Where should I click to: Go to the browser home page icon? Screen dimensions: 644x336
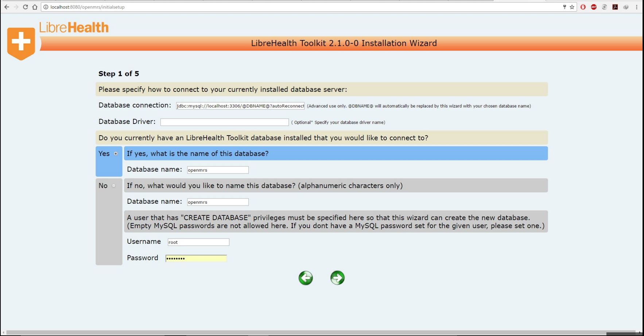coord(35,7)
